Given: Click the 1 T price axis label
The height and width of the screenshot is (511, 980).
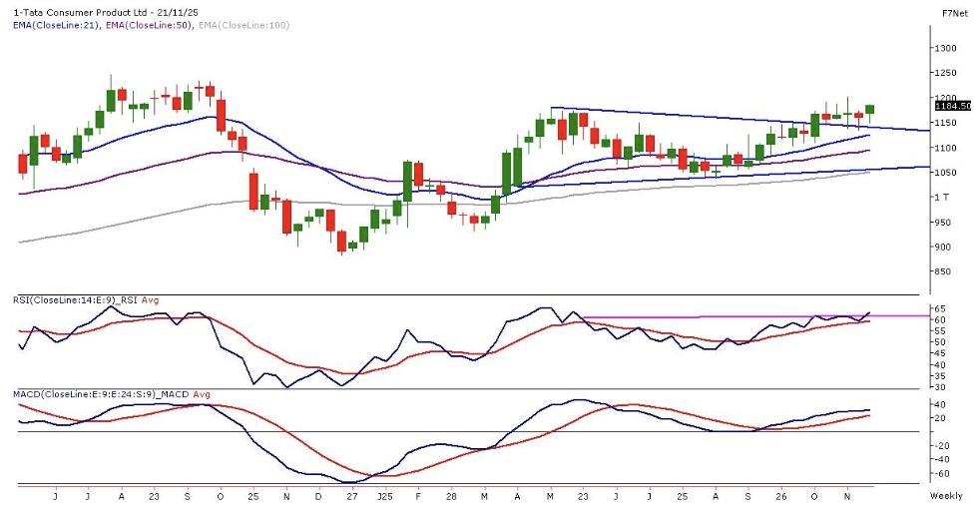Looking at the screenshot, I should [x=941, y=198].
